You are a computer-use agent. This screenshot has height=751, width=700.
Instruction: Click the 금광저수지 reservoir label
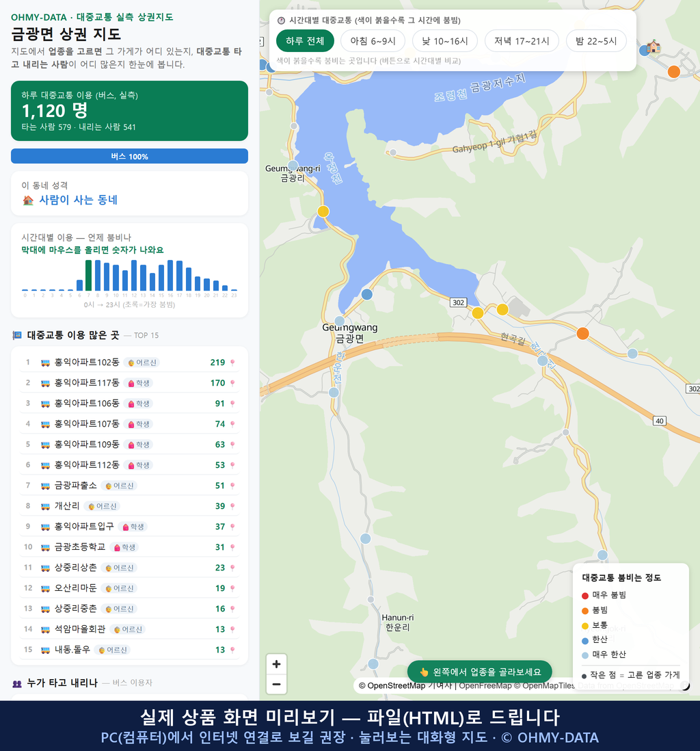[x=498, y=83]
